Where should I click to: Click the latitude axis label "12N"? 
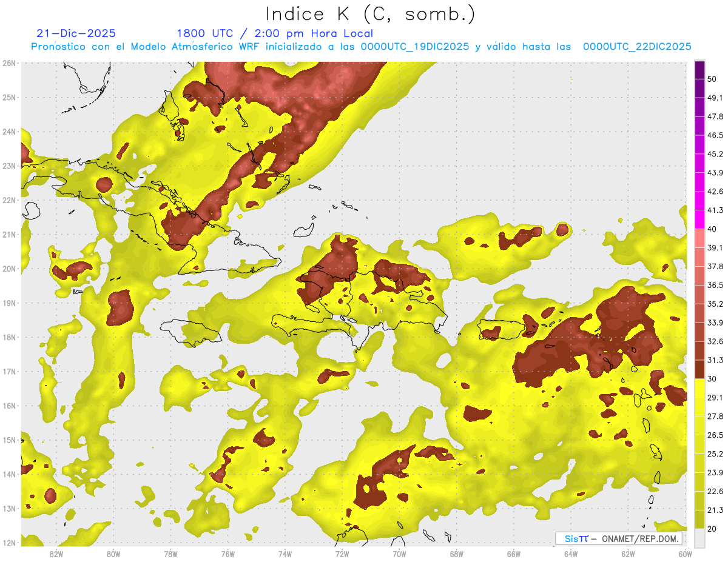(x=9, y=543)
